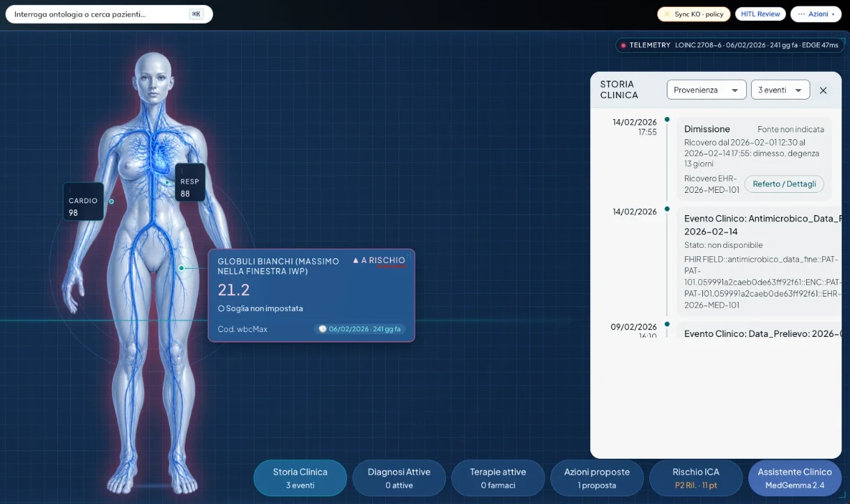This screenshot has width=850, height=504.
Task: Click the Soglia non impostata circle icon
Action: (221, 308)
